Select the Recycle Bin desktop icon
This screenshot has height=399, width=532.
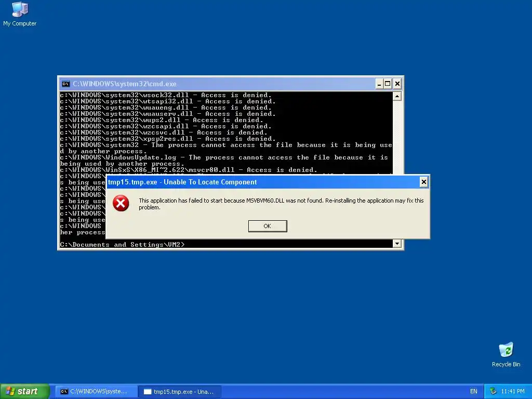pos(506,354)
